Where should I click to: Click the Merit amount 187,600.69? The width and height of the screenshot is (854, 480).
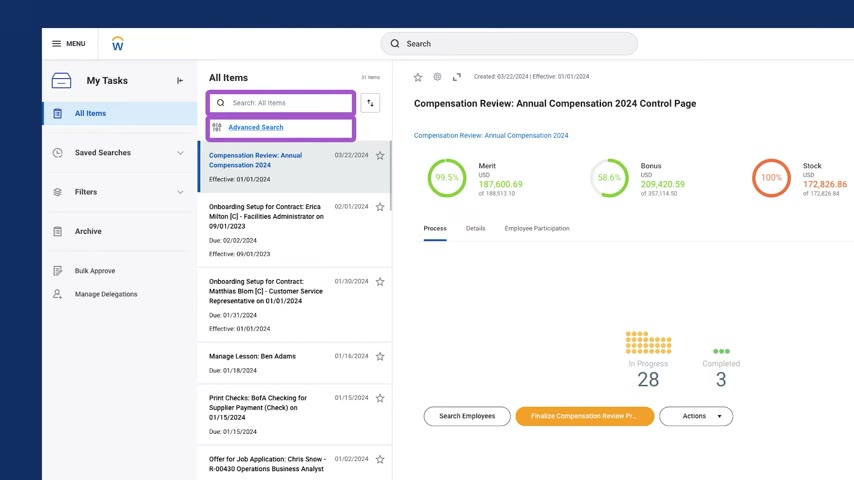(500, 185)
